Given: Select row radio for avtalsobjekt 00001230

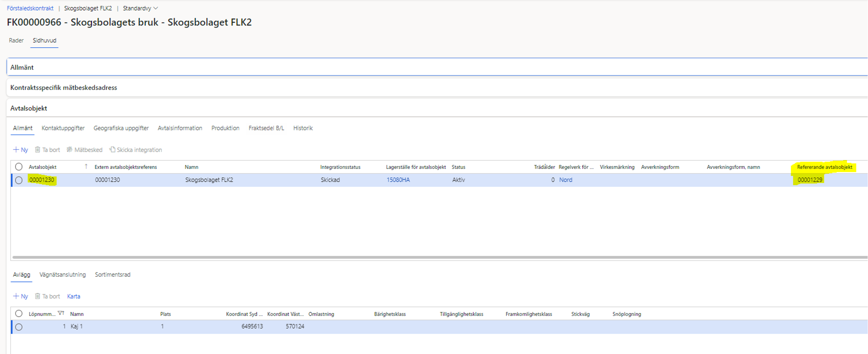Looking at the screenshot, I should (19, 180).
